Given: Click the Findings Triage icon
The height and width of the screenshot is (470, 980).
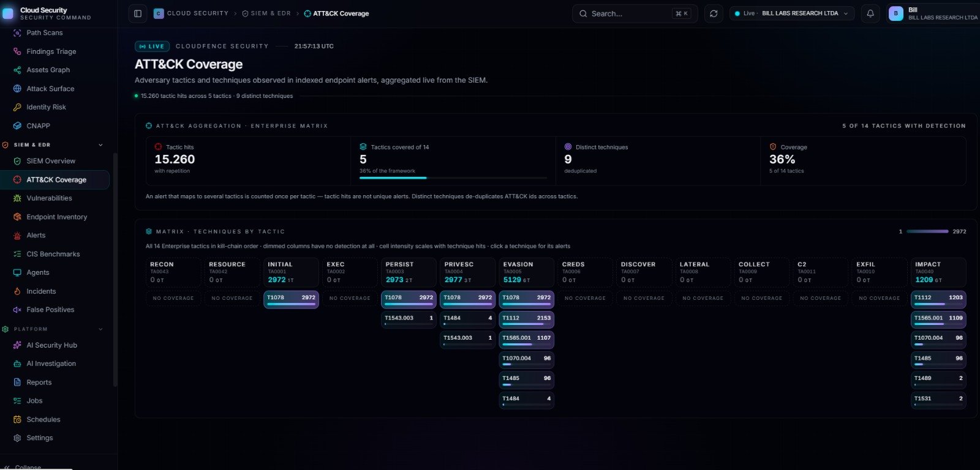Looking at the screenshot, I should (17, 51).
